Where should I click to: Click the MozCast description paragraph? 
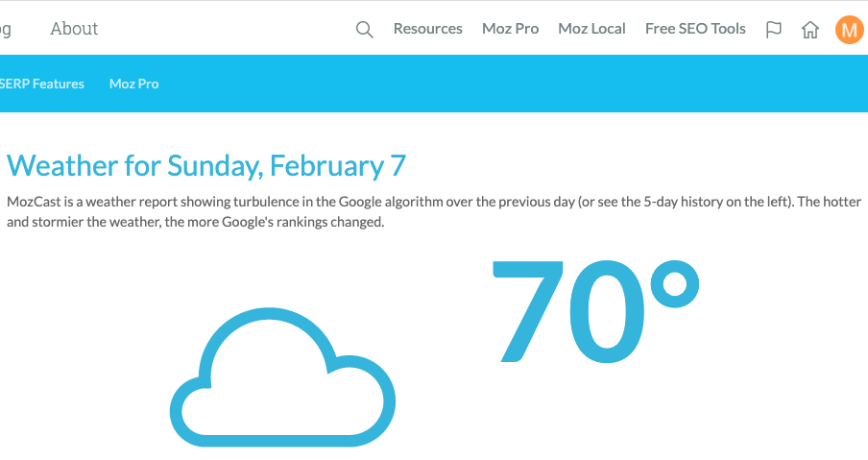pos(434,211)
